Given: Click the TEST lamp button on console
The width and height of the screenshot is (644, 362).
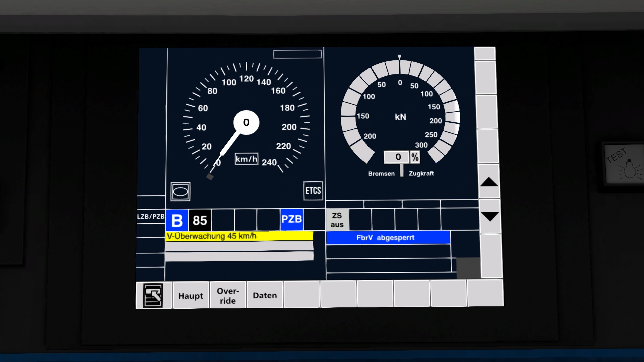Looking at the screenshot, I should coord(625,165).
